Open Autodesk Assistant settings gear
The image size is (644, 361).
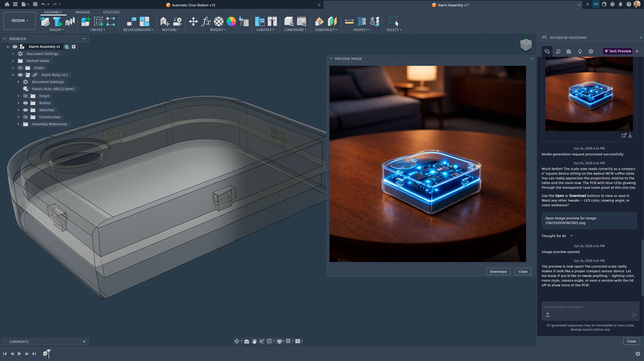pyautogui.click(x=591, y=51)
